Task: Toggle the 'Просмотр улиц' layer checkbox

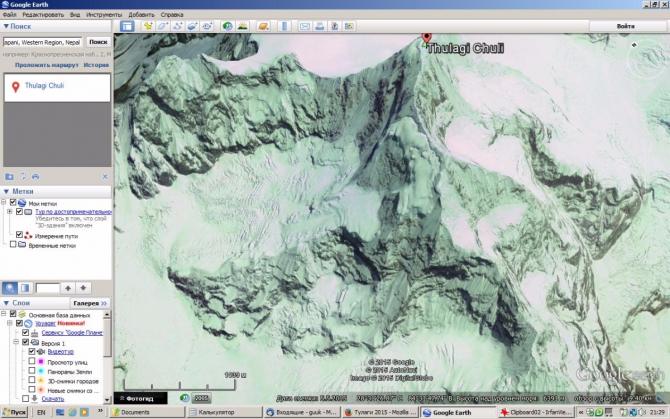Action: pos(32,362)
